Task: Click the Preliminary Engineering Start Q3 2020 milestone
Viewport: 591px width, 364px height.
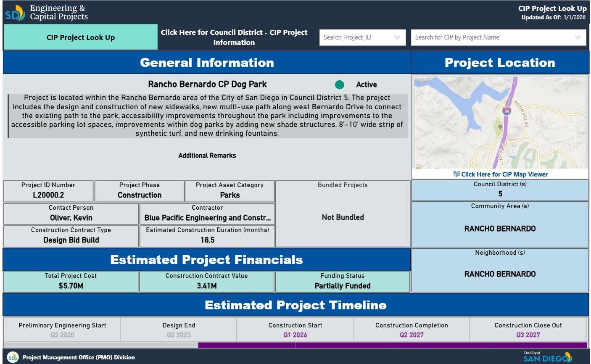Action: 62,330
